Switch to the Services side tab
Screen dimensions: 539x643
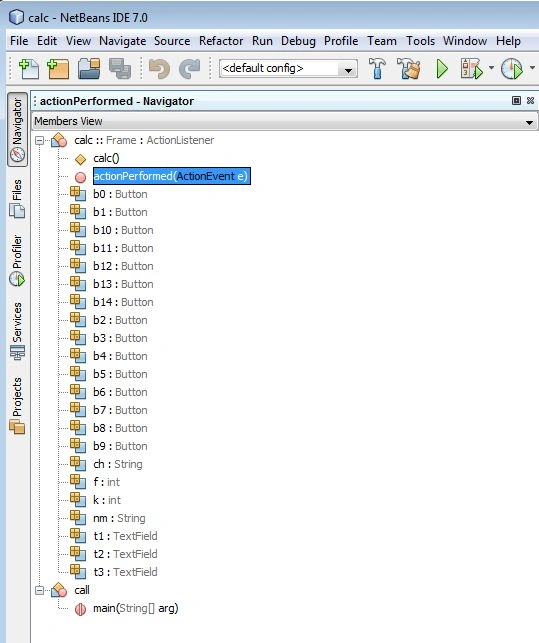point(17,331)
